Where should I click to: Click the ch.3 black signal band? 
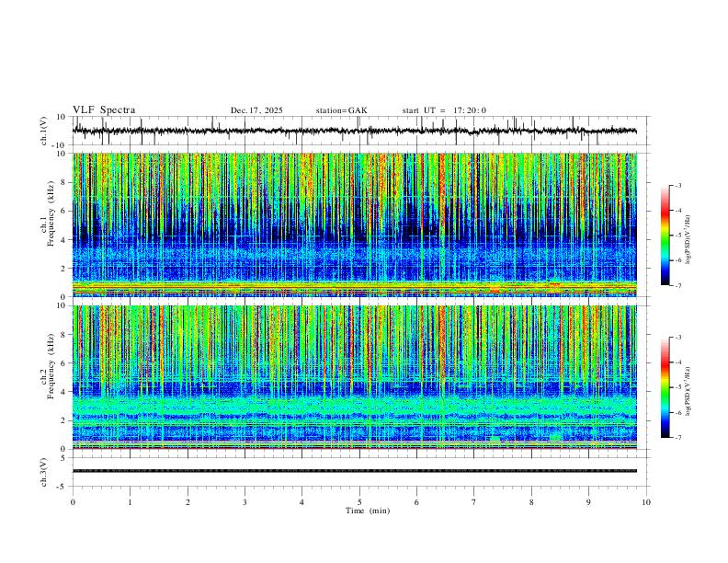355,471
